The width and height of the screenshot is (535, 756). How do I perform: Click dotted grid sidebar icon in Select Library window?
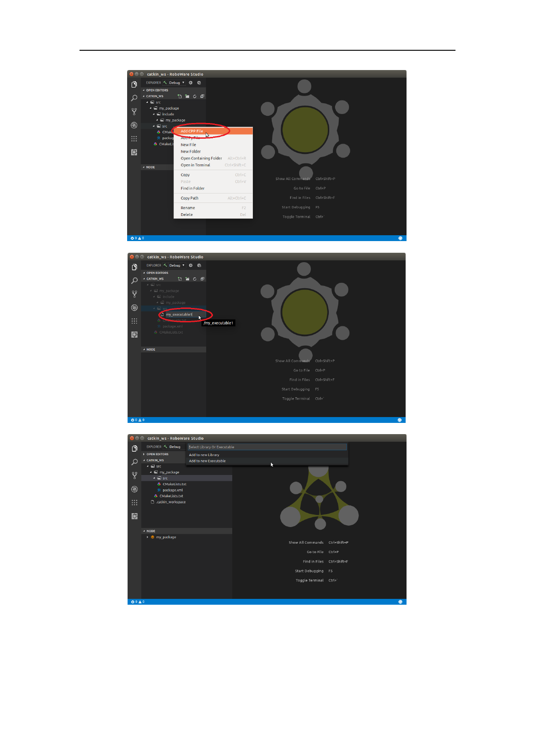pos(134,503)
